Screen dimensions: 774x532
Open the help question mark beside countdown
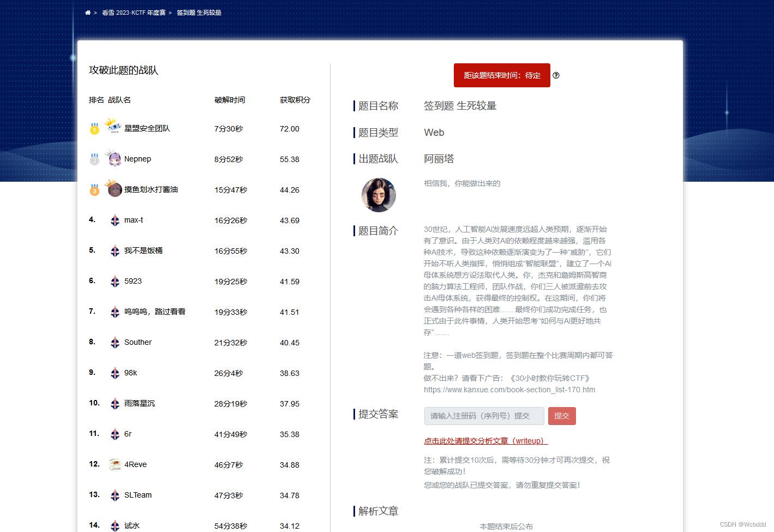[556, 75]
